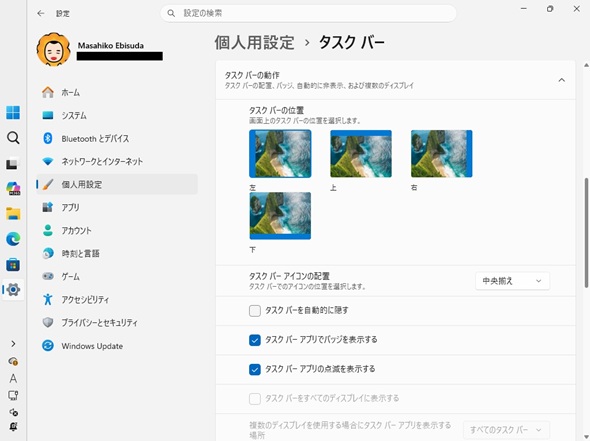Click scrollbar up arrow at top right
The image size is (590, 441).
click(x=586, y=65)
